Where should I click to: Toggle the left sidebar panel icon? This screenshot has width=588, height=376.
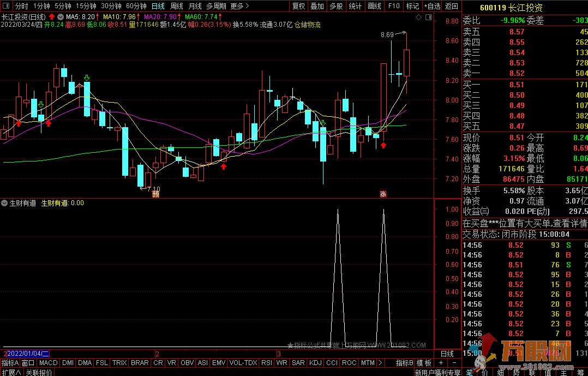pos(5,6)
